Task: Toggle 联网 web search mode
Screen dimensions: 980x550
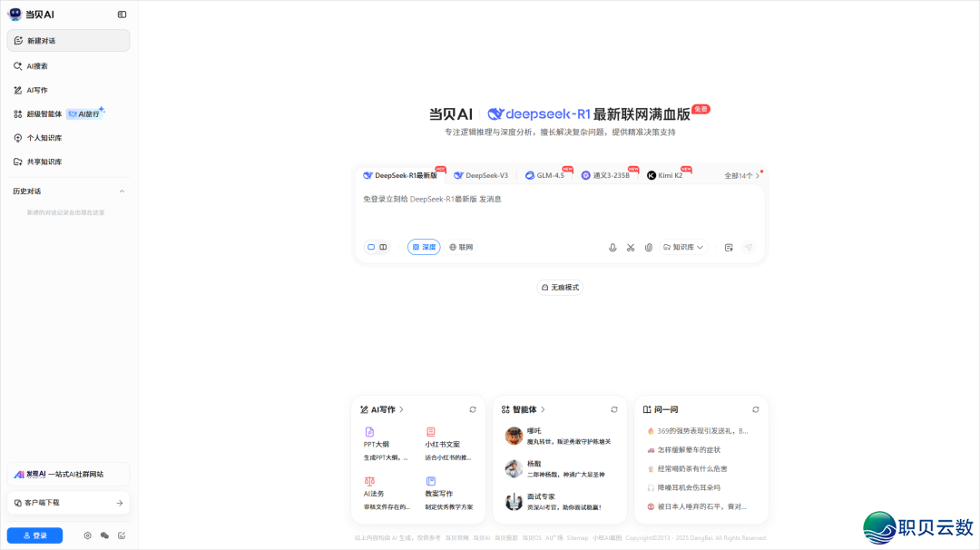Action: [461, 248]
